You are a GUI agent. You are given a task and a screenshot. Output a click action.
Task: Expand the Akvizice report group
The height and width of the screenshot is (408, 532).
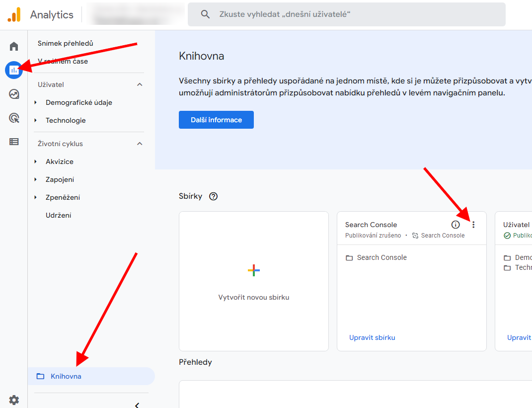pyautogui.click(x=36, y=162)
